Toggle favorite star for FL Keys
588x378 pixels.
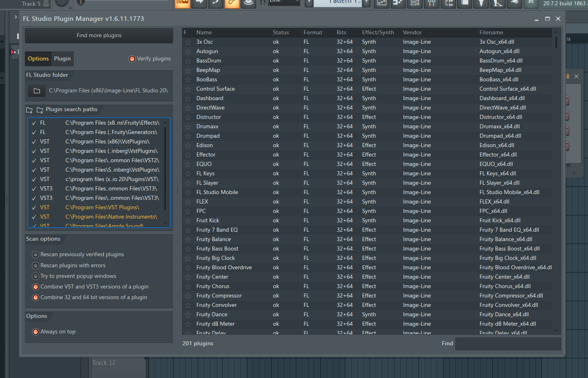pyautogui.click(x=188, y=174)
